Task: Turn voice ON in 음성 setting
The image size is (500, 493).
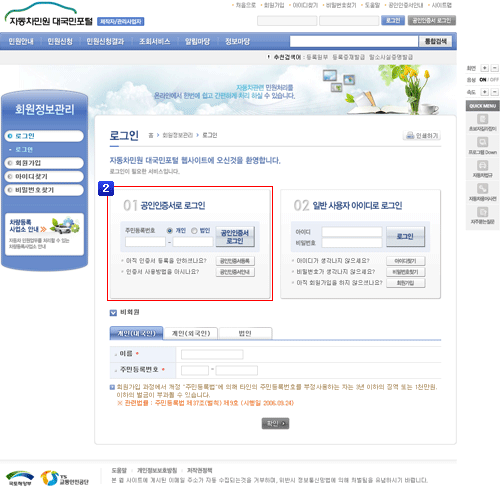Action: click(x=483, y=80)
